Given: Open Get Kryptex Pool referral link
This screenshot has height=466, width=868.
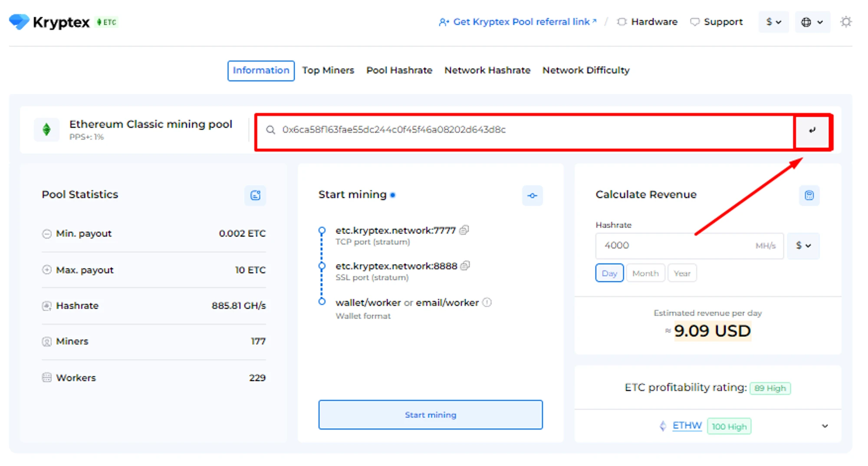Looking at the screenshot, I should pos(521,22).
